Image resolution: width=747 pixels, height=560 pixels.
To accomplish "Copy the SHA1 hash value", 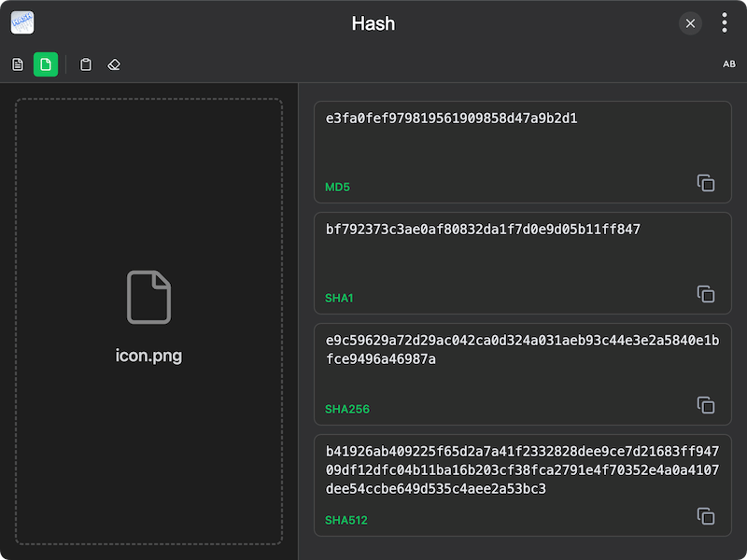I will click(x=706, y=294).
